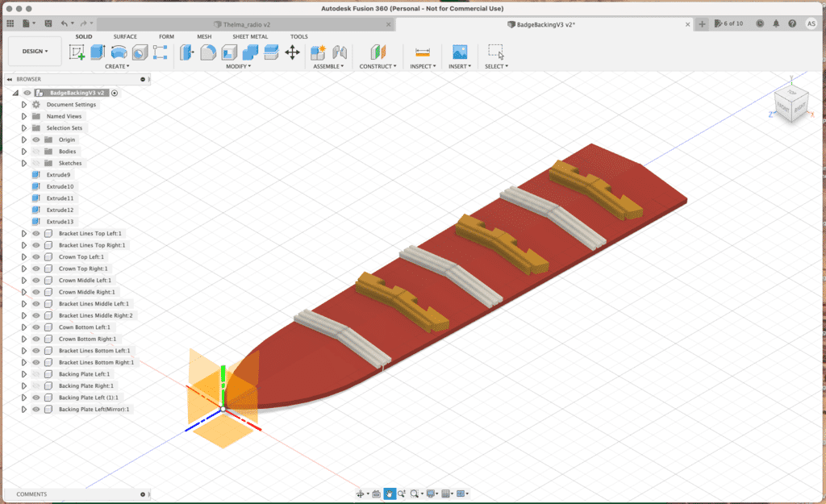Select the Measure tool under Inspect
826x504 pixels.
tap(423, 52)
